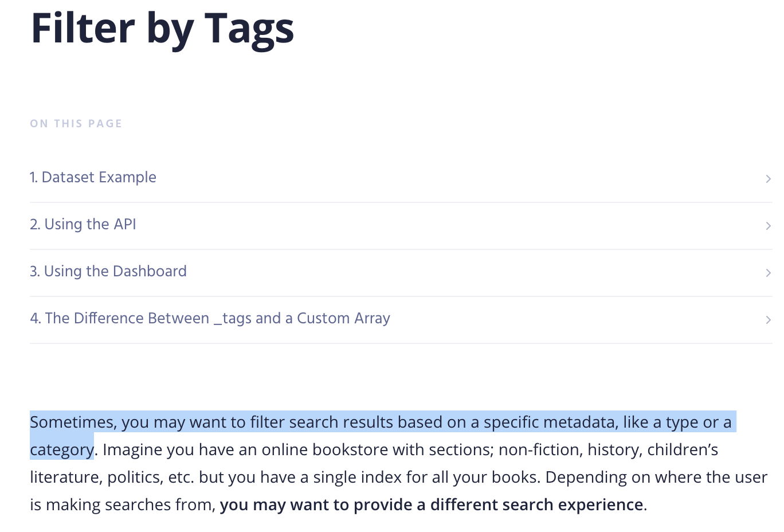
Task: Click the number 2 before Using the API
Action: [x=33, y=225]
